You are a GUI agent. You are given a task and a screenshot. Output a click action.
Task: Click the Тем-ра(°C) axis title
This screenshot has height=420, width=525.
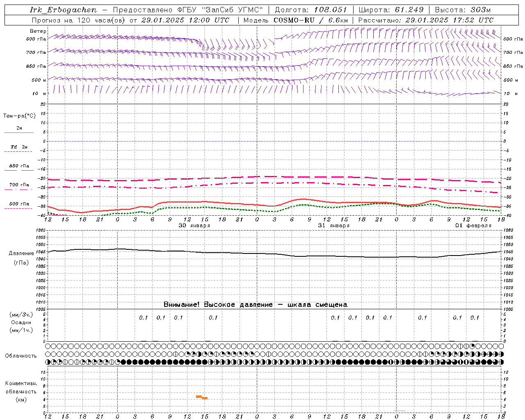coord(19,116)
